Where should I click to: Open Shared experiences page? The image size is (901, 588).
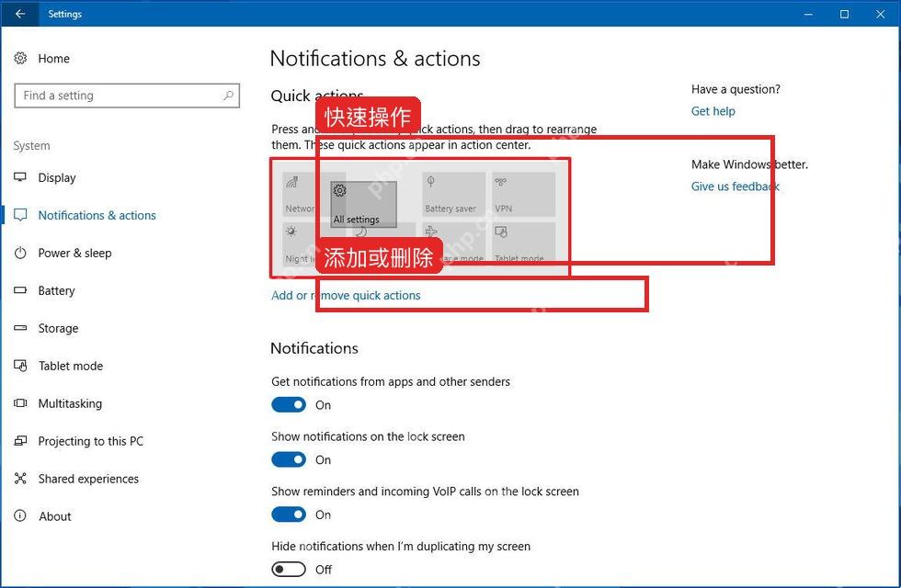[x=88, y=479]
